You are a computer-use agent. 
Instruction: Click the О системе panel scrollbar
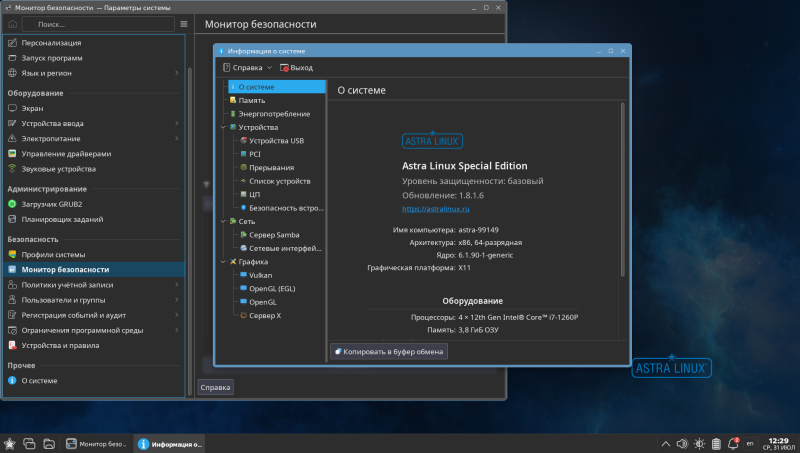(622, 190)
